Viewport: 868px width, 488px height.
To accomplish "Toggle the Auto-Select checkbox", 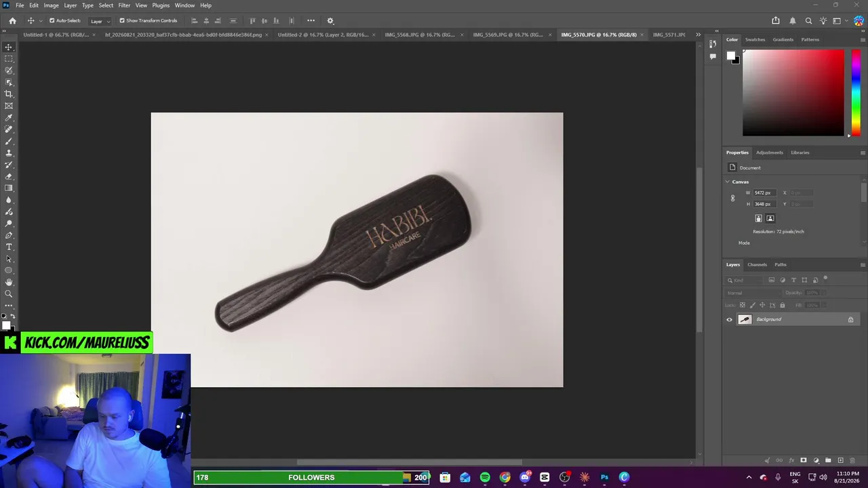I will point(52,20).
